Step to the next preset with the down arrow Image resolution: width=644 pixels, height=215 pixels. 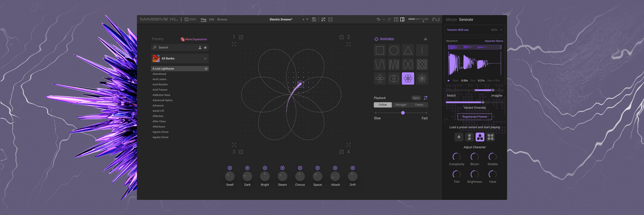coord(307,19)
